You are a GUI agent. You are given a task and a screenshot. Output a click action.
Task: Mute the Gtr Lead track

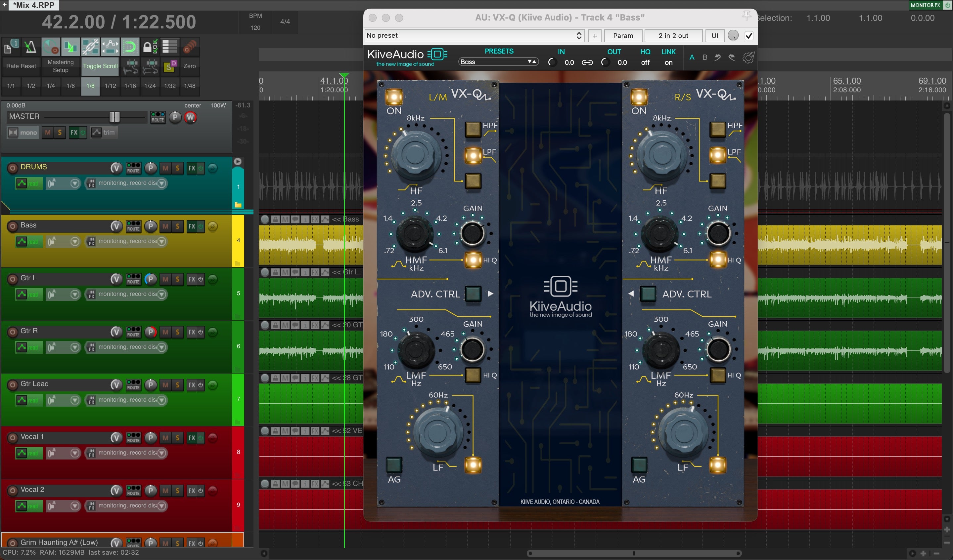coord(165,385)
